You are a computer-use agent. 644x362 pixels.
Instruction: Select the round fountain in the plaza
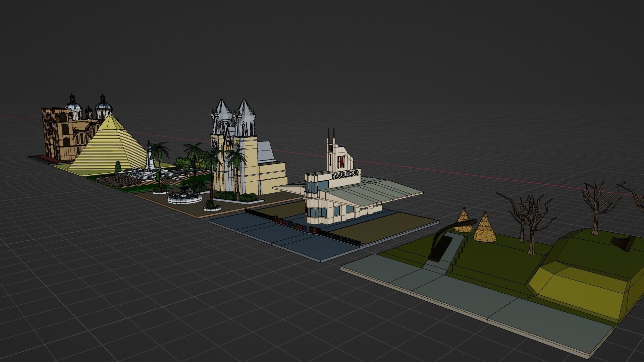click(x=184, y=198)
